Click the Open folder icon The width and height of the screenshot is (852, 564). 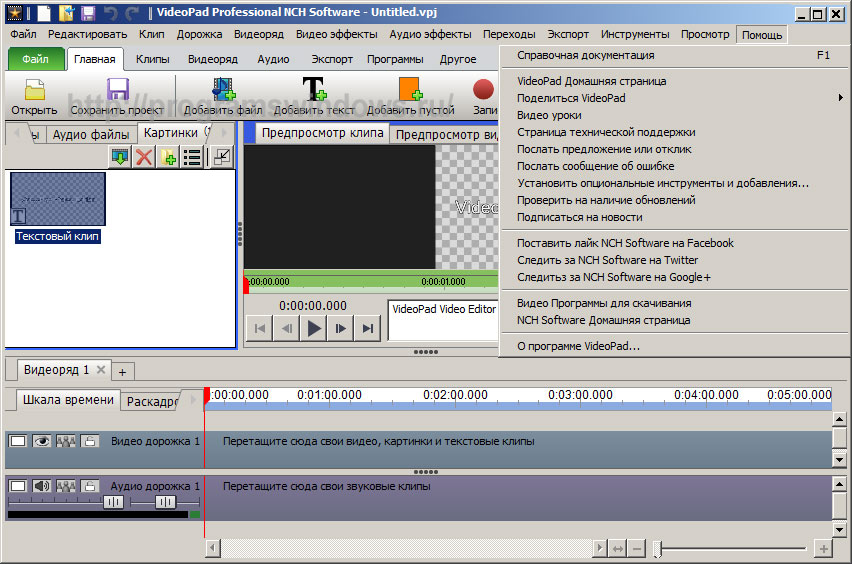click(34, 90)
